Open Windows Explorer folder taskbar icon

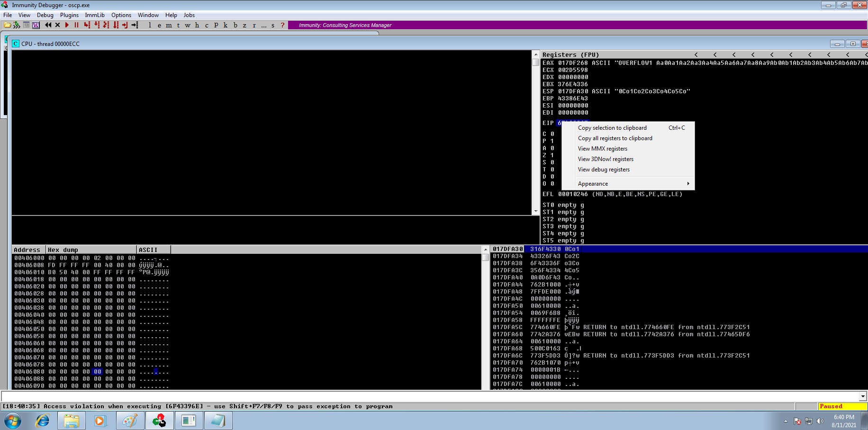pyautogui.click(x=72, y=421)
